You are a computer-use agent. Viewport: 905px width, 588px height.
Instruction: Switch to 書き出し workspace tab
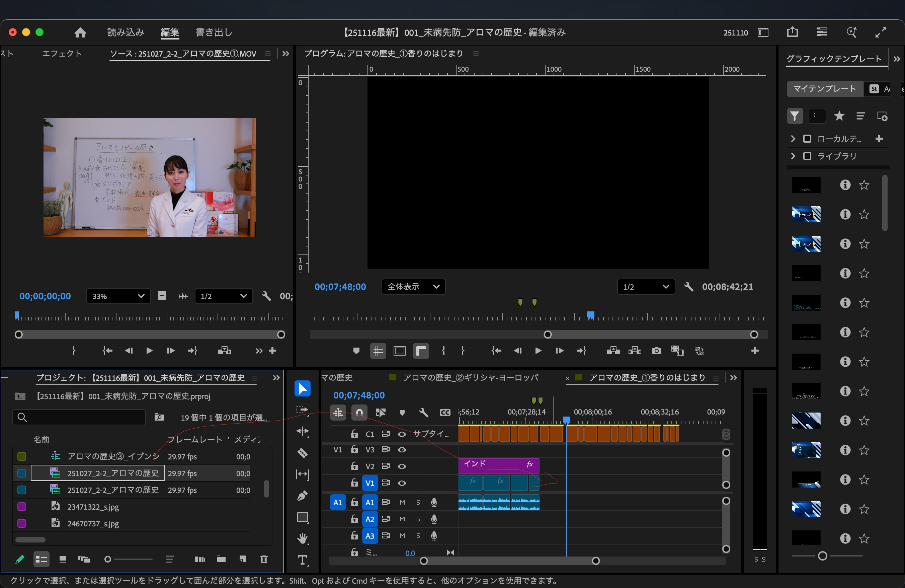tap(214, 32)
